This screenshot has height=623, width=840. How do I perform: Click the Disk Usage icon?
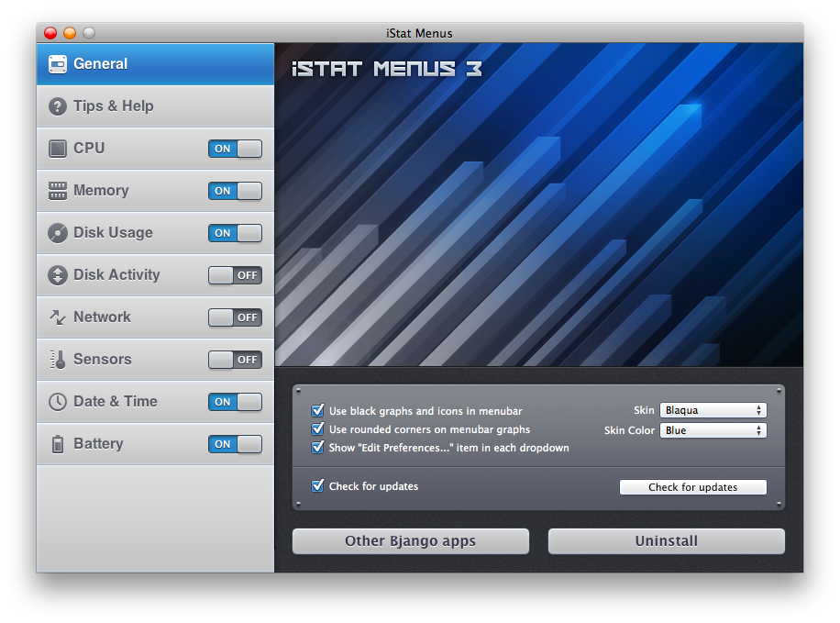(x=57, y=232)
